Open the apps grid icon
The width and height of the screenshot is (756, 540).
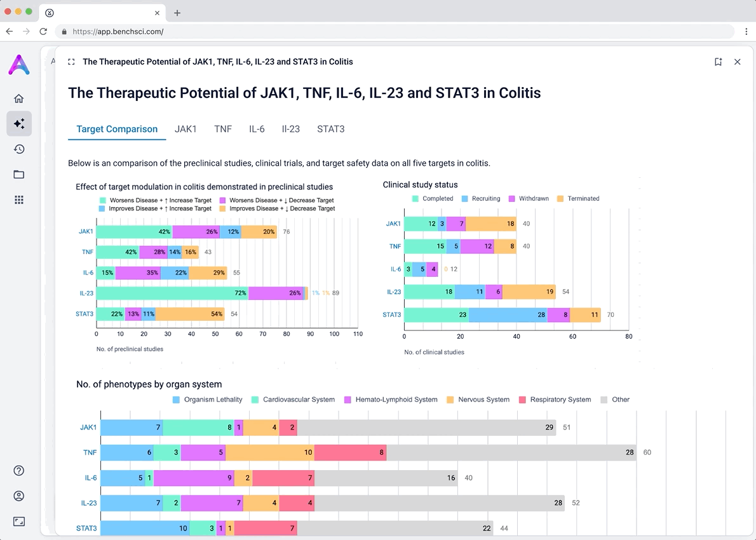pyautogui.click(x=19, y=199)
